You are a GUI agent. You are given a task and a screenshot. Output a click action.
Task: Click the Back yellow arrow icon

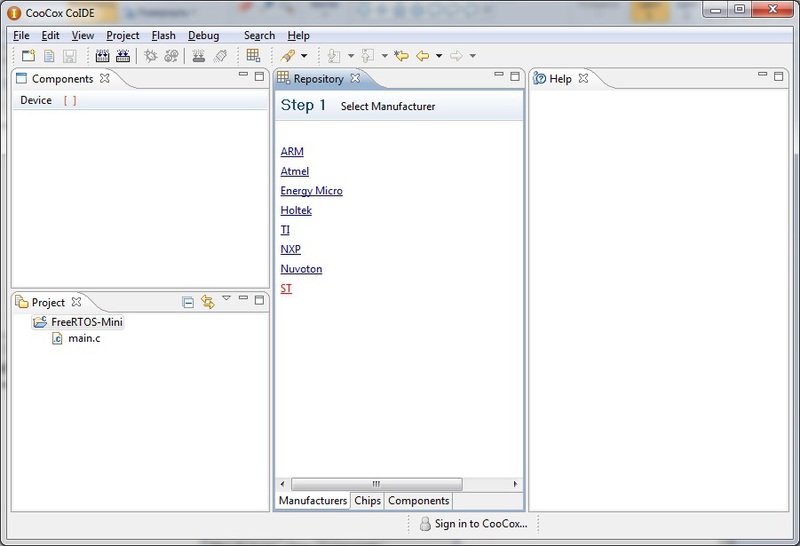coord(422,56)
